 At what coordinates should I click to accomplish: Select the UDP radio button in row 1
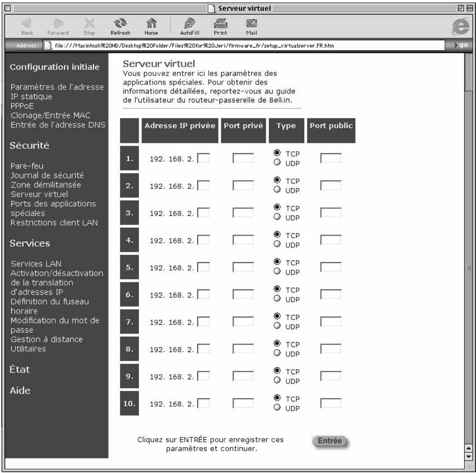click(277, 162)
